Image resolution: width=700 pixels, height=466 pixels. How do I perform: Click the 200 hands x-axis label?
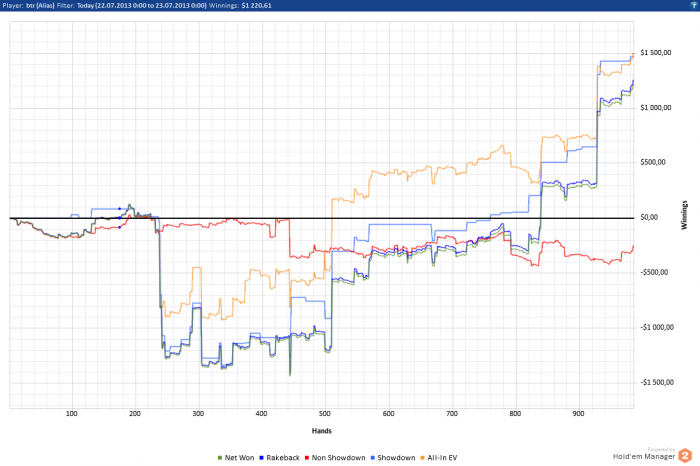[135, 414]
